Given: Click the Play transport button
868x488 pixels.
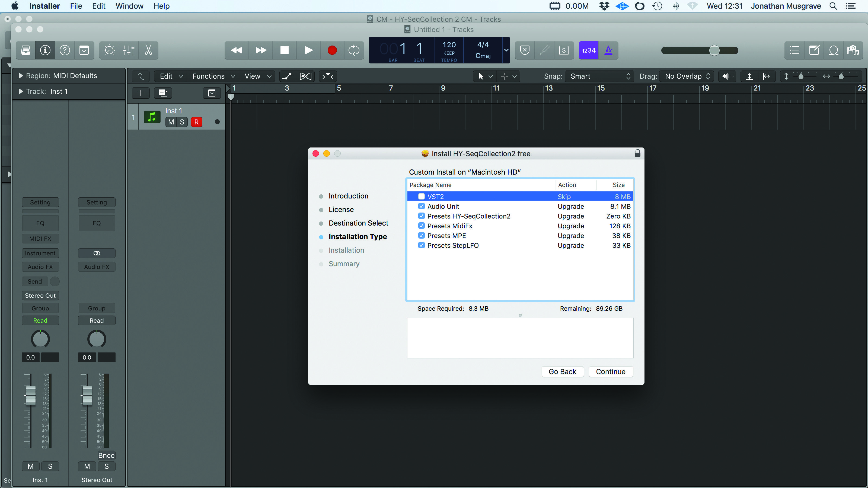Looking at the screenshot, I should tap(308, 50).
